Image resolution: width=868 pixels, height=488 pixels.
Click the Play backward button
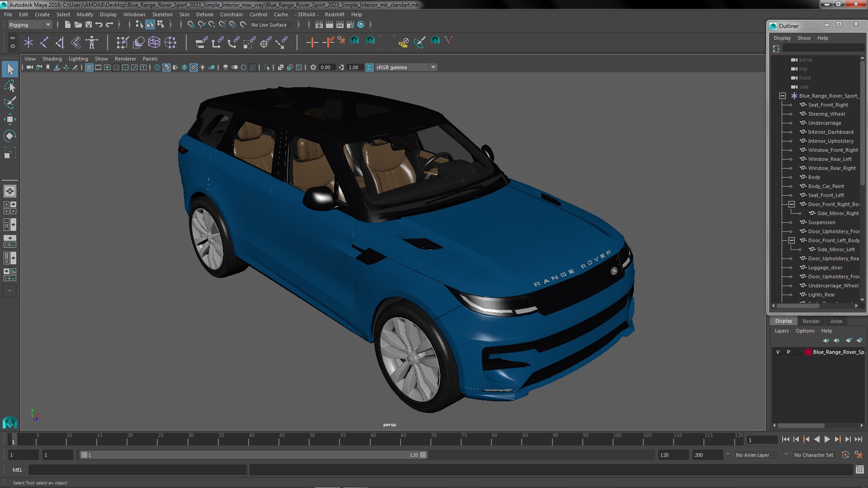[817, 439]
